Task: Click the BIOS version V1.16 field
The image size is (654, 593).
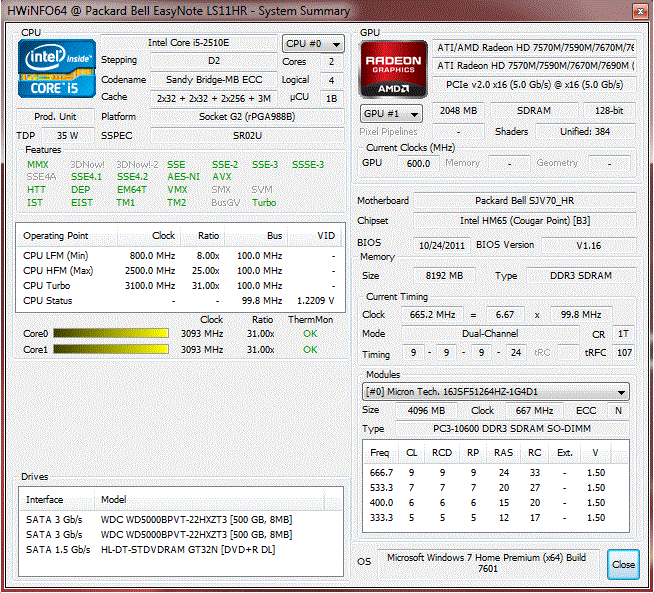Action: 589,245
